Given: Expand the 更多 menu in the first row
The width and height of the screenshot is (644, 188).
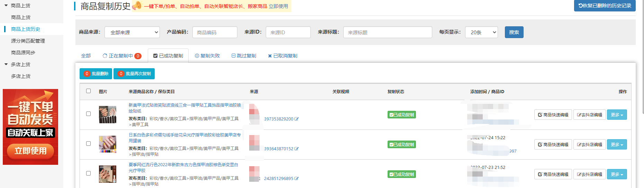Looking at the screenshot, I should coord(617,115).
